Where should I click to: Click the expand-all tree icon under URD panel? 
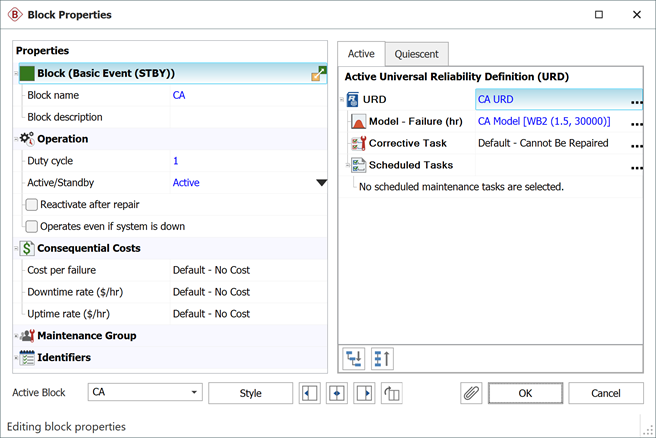point(354,357)
